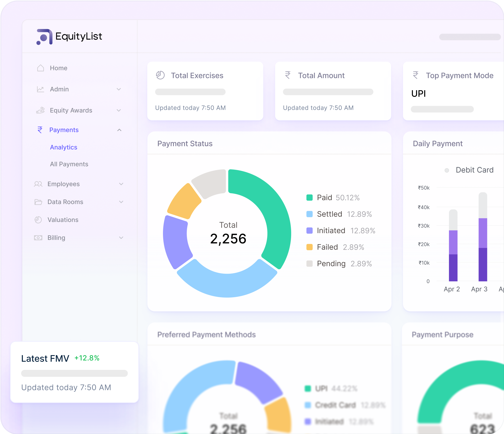Click the Preferred Payment Methods heading

[x=206, y=335]
